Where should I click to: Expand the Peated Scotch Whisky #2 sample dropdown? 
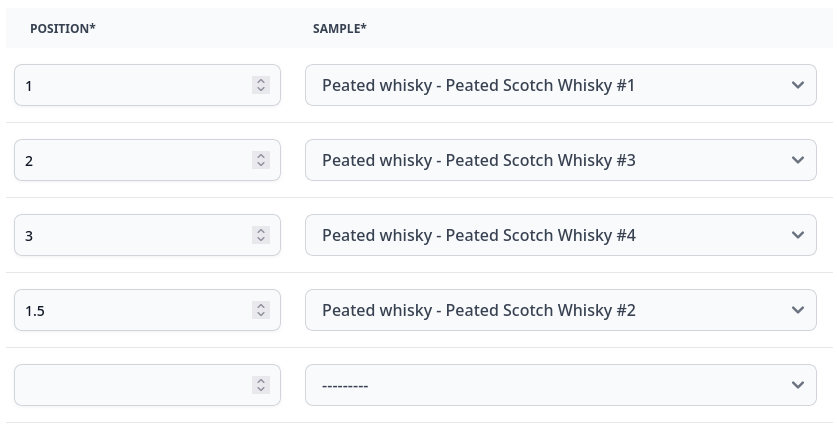(x=560, y=311)
